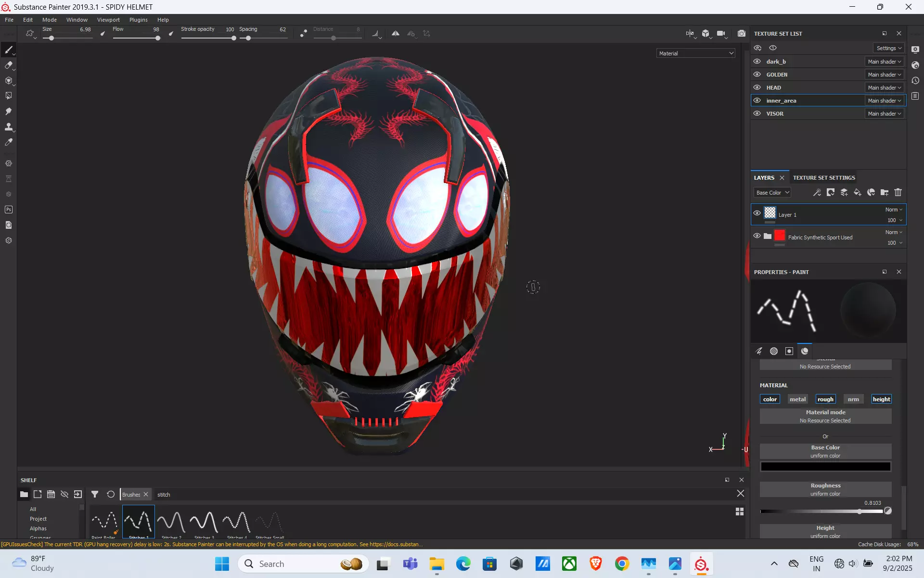Click the Material mode resource button
924x578 pixels.
pos(825,416)
